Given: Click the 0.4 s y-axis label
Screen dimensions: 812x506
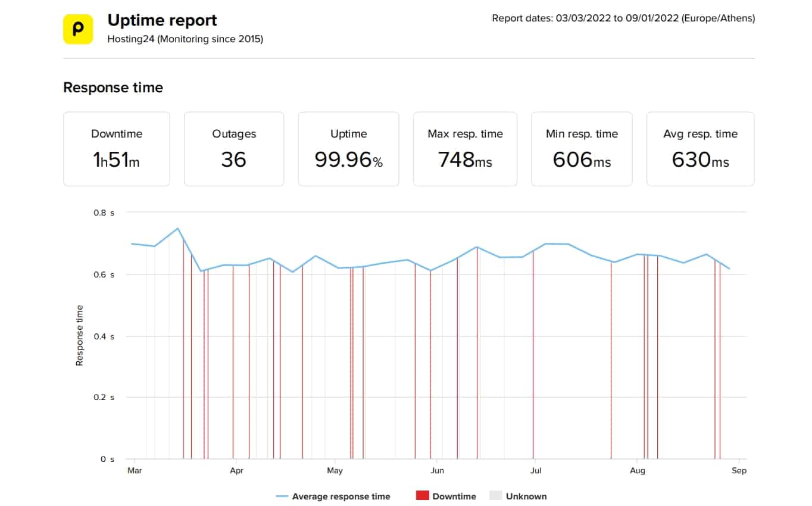Looking at the screenshot, I should click(x=105, y=336).
